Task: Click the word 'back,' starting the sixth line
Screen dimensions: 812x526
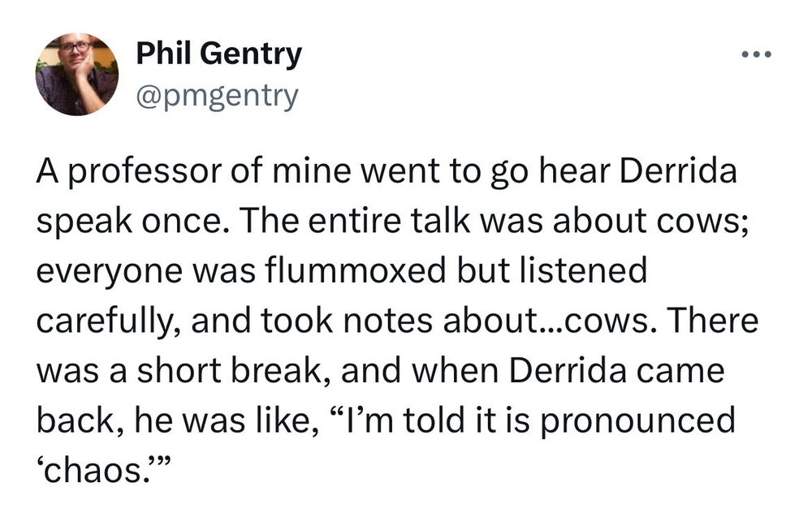Action: point(80,421)
